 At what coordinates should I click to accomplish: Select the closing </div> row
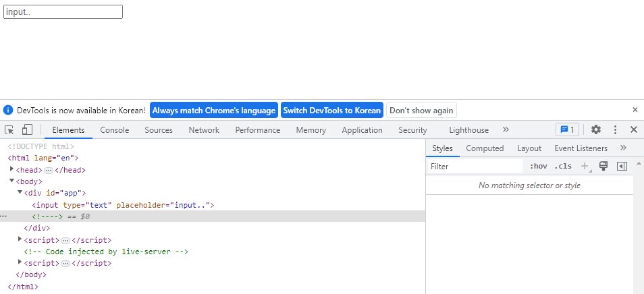point(213,228)
